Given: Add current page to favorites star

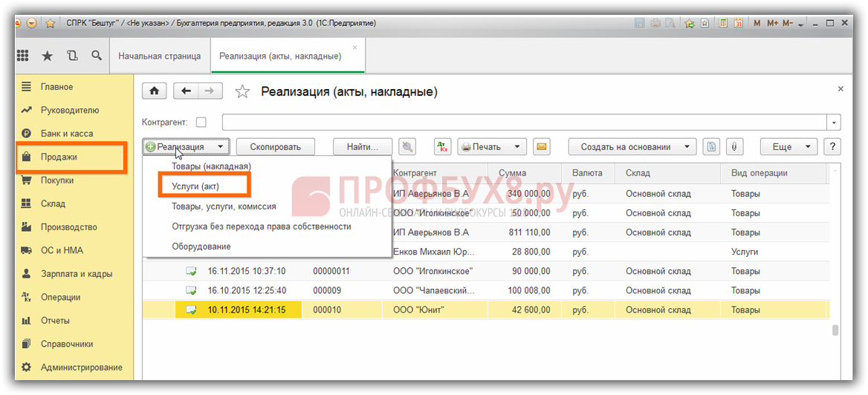Looking at the screenshot, I should pos(242,92).
